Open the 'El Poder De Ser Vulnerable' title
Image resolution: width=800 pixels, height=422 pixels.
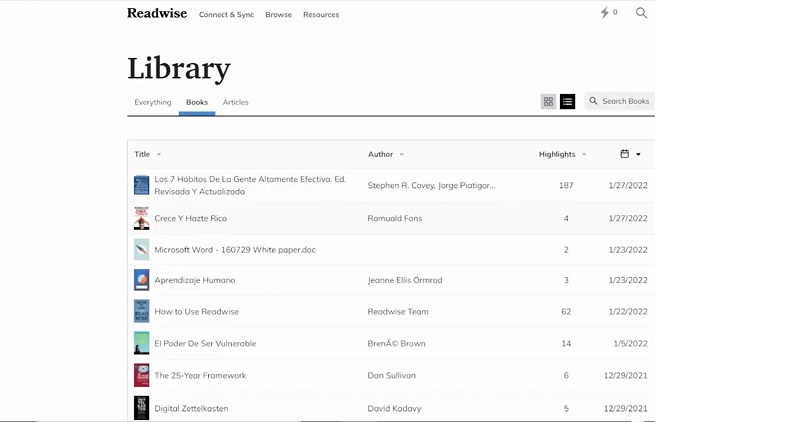click(x=205, y=343)
